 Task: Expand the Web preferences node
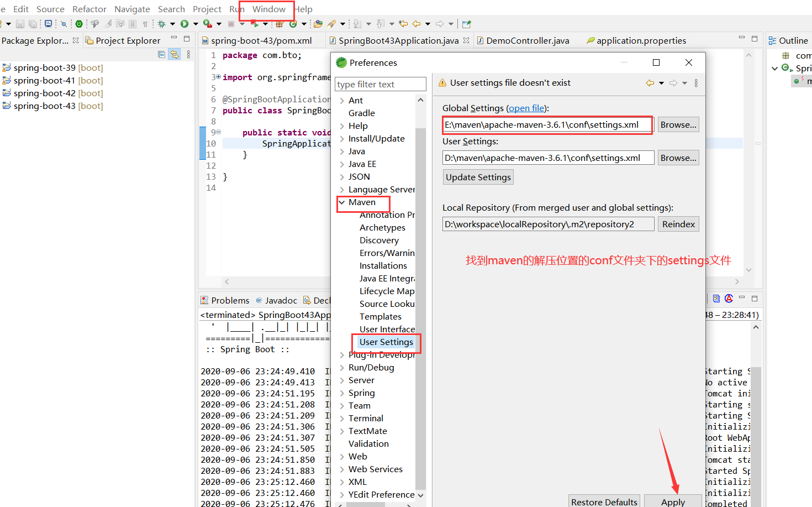[x=342, y=457]
